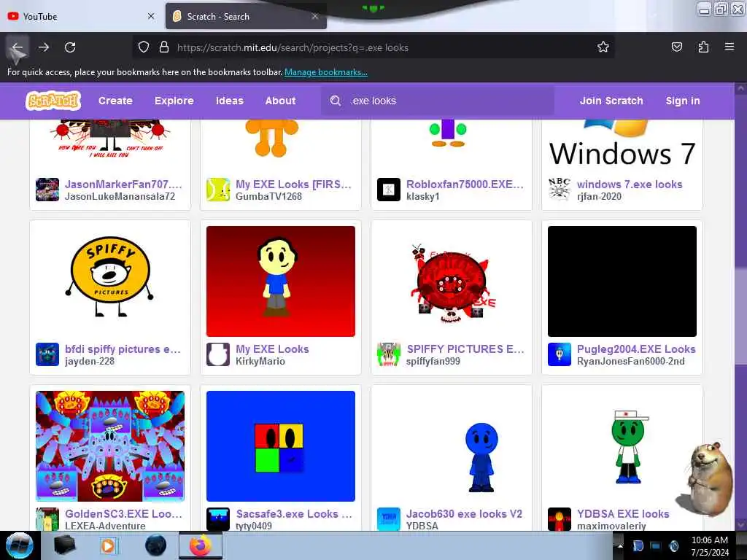Open Pugleg2004.EXE Looks project link
This screenshot has height=560, width=747.
[x=636, y=349]
